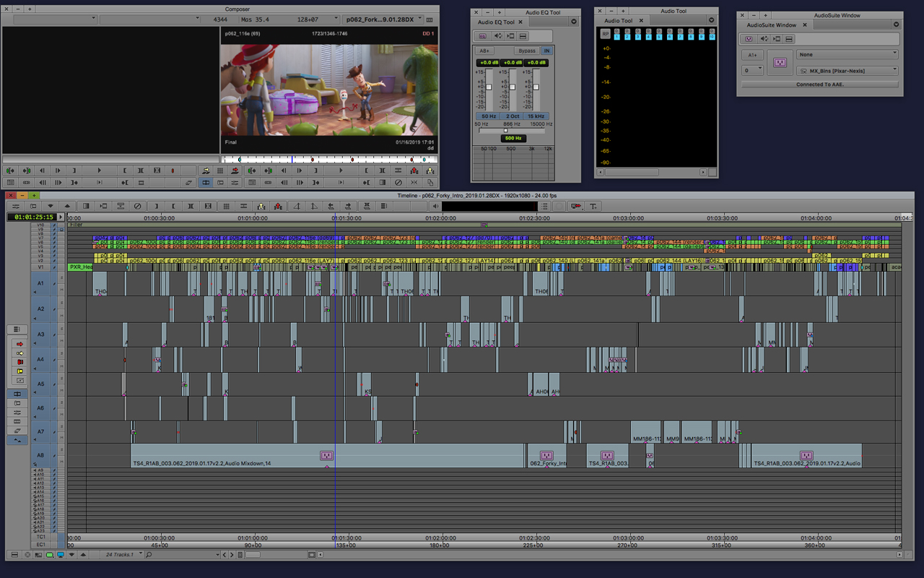924x578 pixels.
Task: Toggle Mute on track A3
Action: (x=61, y=341)
